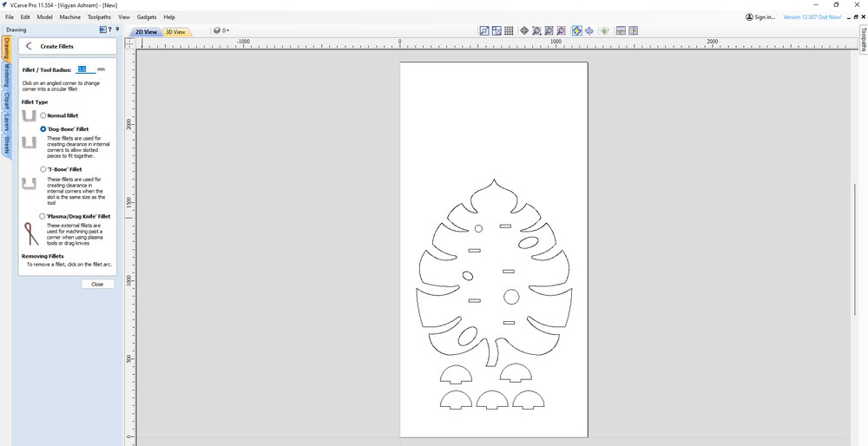Click the Sign in... link
868x446 pixels.
pyautogui.click(x=765, y=17)
